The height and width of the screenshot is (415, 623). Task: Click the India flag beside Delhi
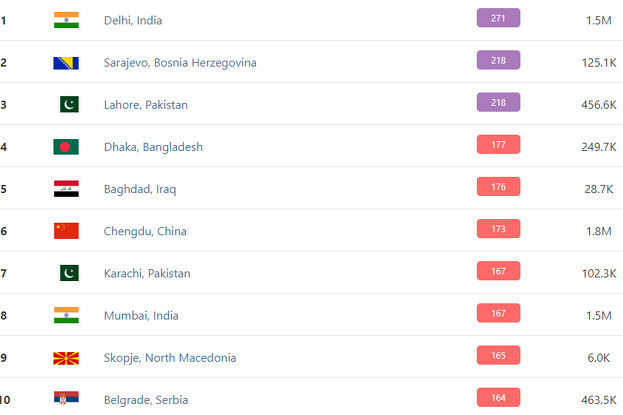pyautogui.click(x=66, y=20)
